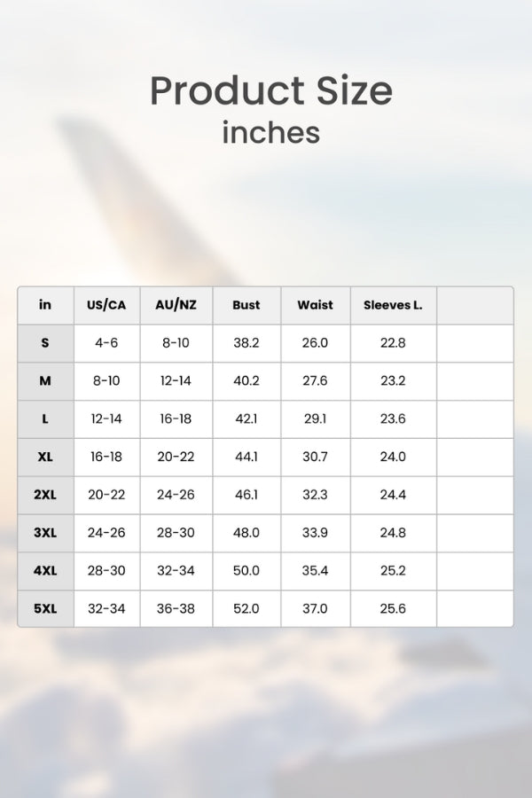Click the Bust column header

[x=246, y=305]
